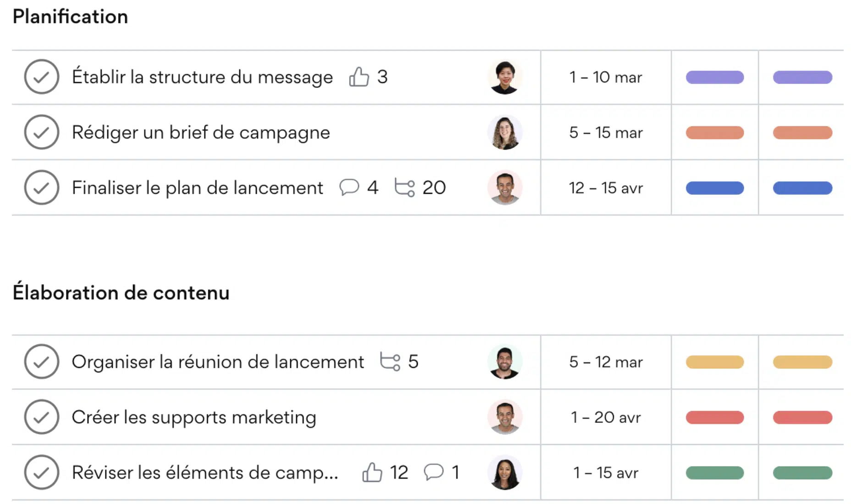The height and width of the screenshot is (504, 851).
Task: Mark "Organiser la réunion de lancement" complete
Action: tap(41, 362)
